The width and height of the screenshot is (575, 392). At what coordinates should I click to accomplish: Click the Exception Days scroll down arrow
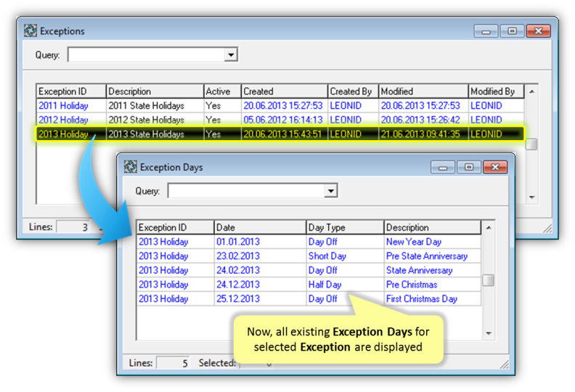pos(489,333)
